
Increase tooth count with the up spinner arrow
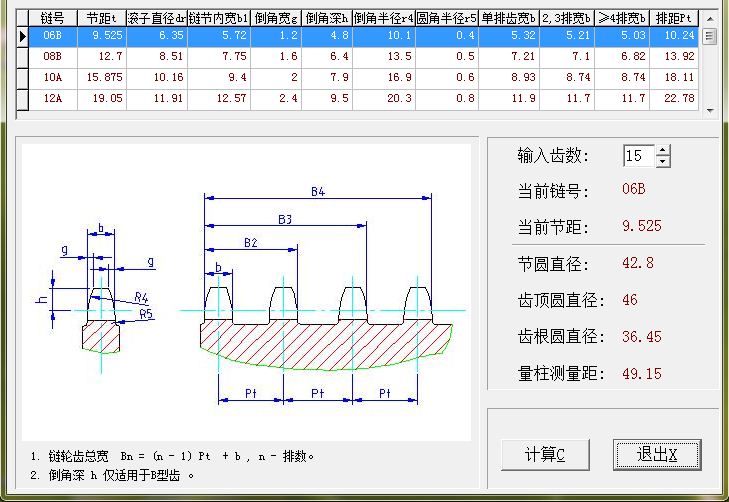click(x=663, y=150)
